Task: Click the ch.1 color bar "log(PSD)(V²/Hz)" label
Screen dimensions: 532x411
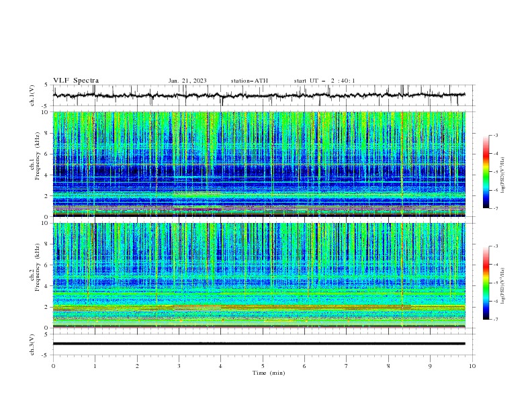Action: pyautogui.click(x=503, y=175)
